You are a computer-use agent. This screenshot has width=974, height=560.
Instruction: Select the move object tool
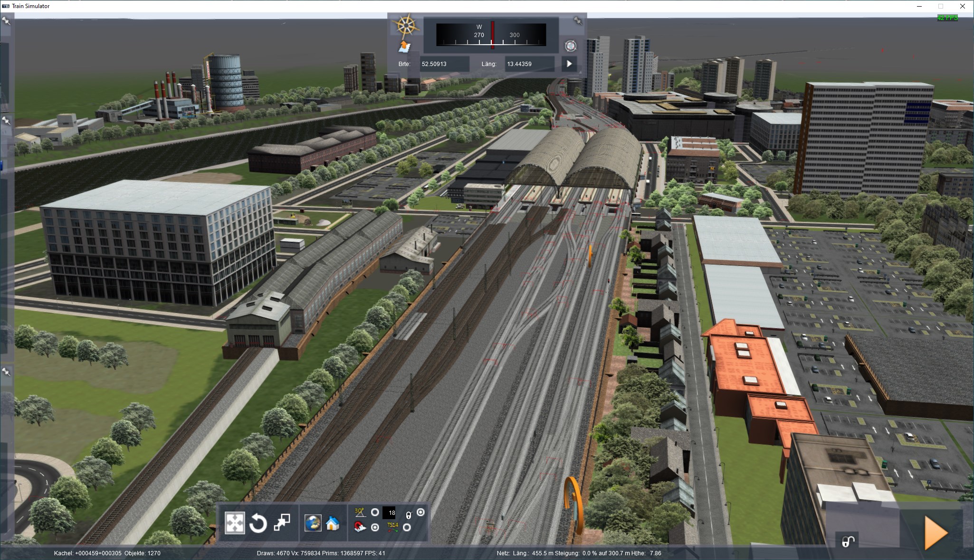pos(234,523)
